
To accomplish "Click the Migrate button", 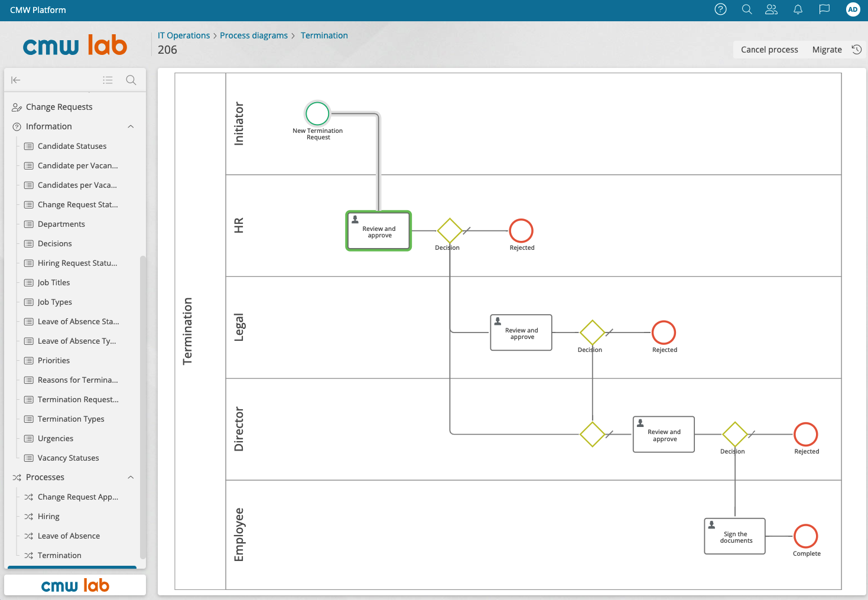I will [x=827, y=50].
